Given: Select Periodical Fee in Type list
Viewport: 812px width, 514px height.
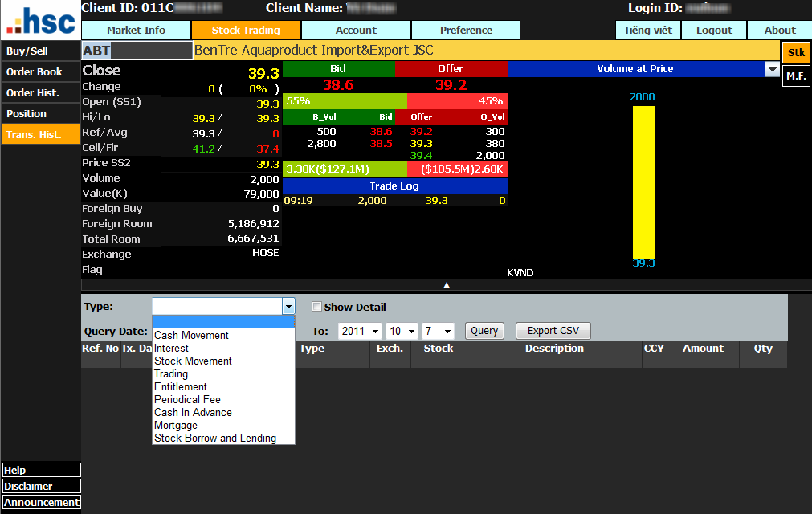Looking at the screenshot, I should [223, 400].
